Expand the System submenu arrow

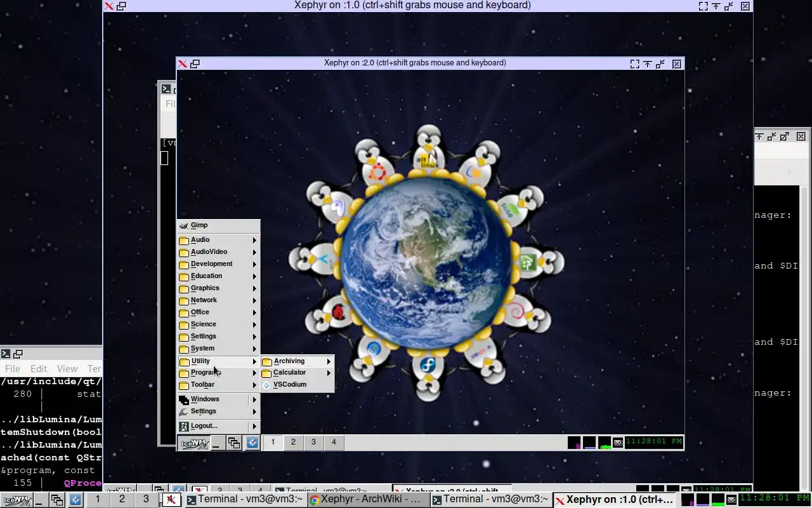click(x=254, y=349)
